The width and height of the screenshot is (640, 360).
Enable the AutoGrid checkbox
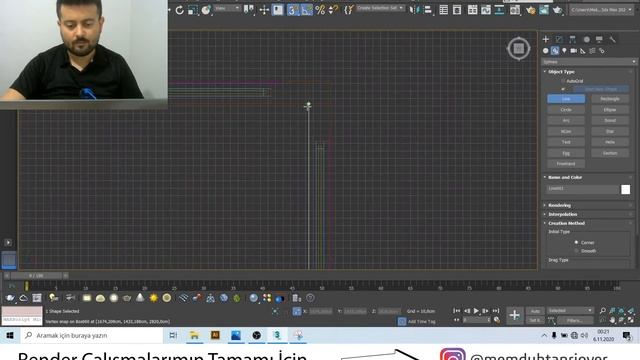coord(563,81)
